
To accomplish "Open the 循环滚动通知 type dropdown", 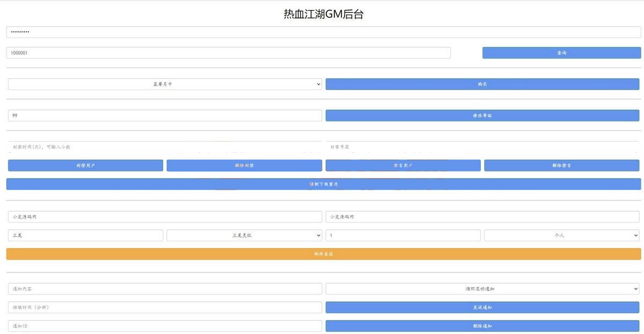I will 482,289.
